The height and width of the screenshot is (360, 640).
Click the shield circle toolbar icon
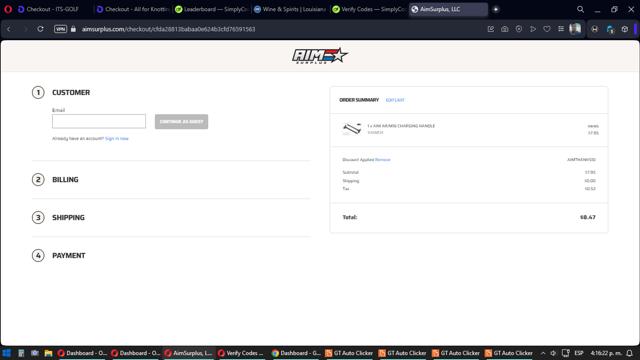tap(519, 29)
